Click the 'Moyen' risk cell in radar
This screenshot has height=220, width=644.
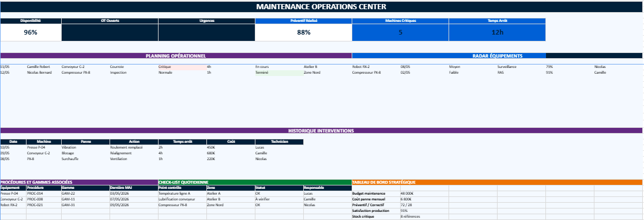[473, 66]
